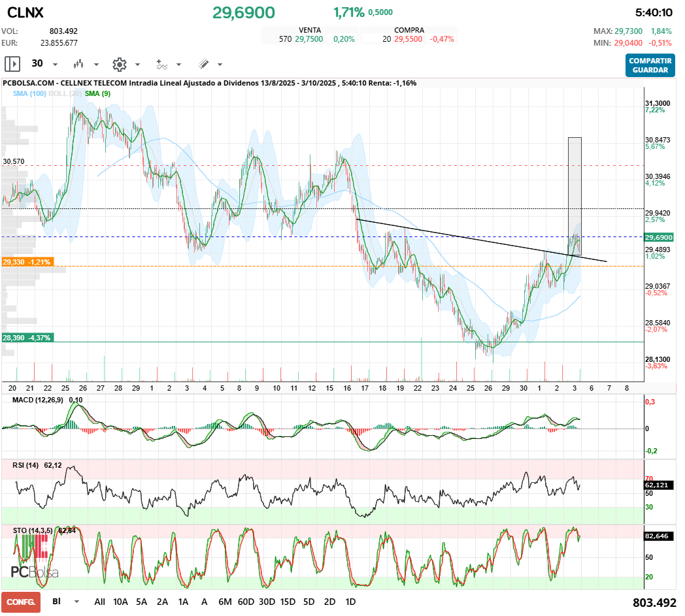Toggle the SMA (100) indicator label
The height and width of the screenshot is (616, 685).
coord(29,94)
